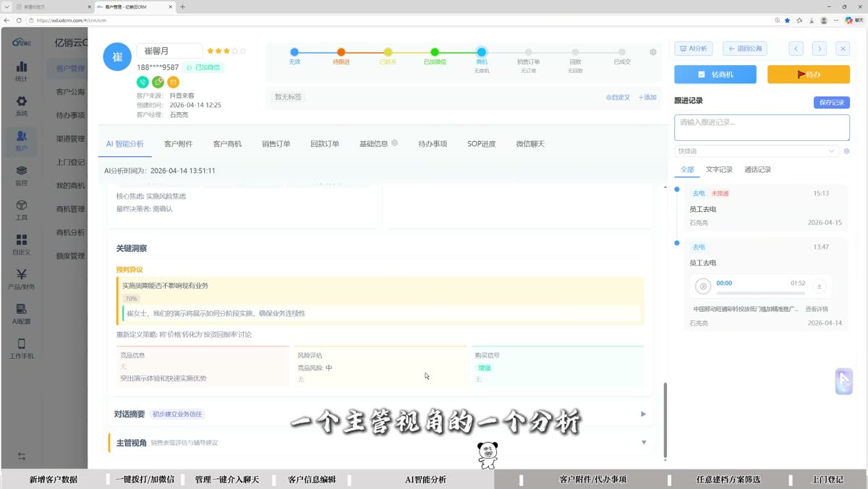This screenshot has height=489, width=868.
Task: Switch to the 销售订单 tab
Action: (x=276, y=144)
